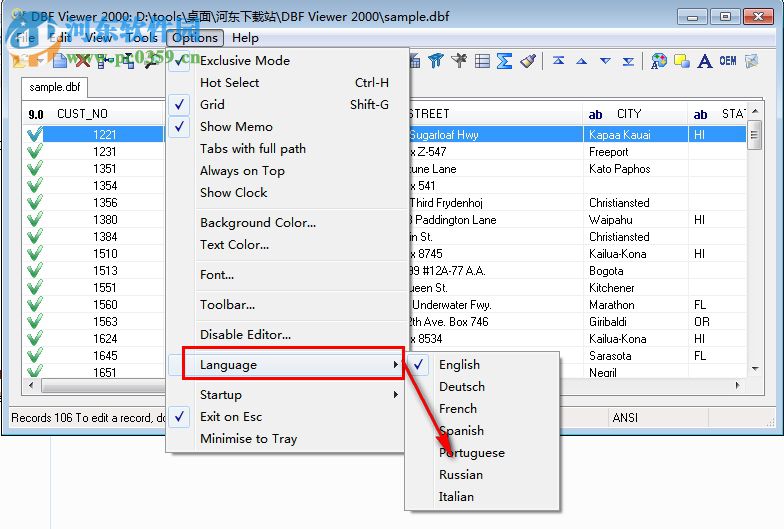
Task: Open Background Color dialog
Action: tap(286, 222)
